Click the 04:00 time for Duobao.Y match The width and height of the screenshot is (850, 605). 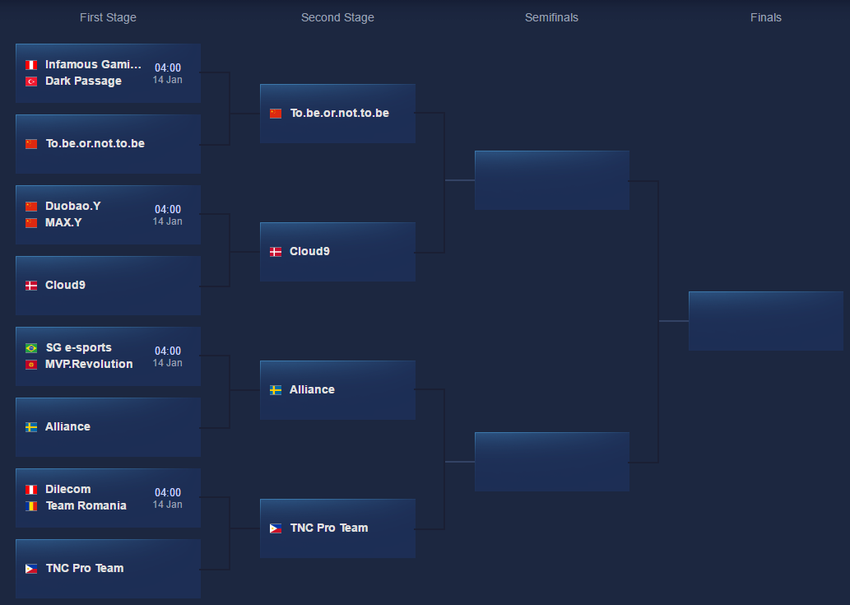pos(168,210)
